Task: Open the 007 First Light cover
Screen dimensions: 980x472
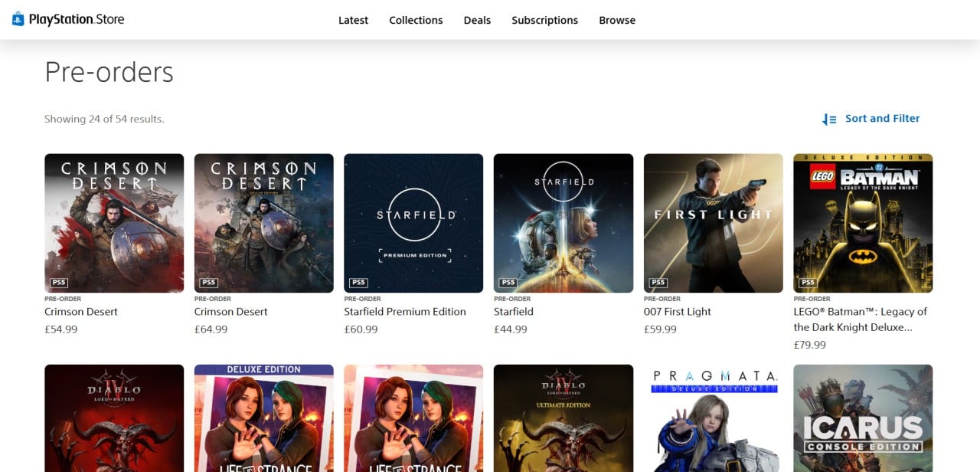Action: (713, 223)
